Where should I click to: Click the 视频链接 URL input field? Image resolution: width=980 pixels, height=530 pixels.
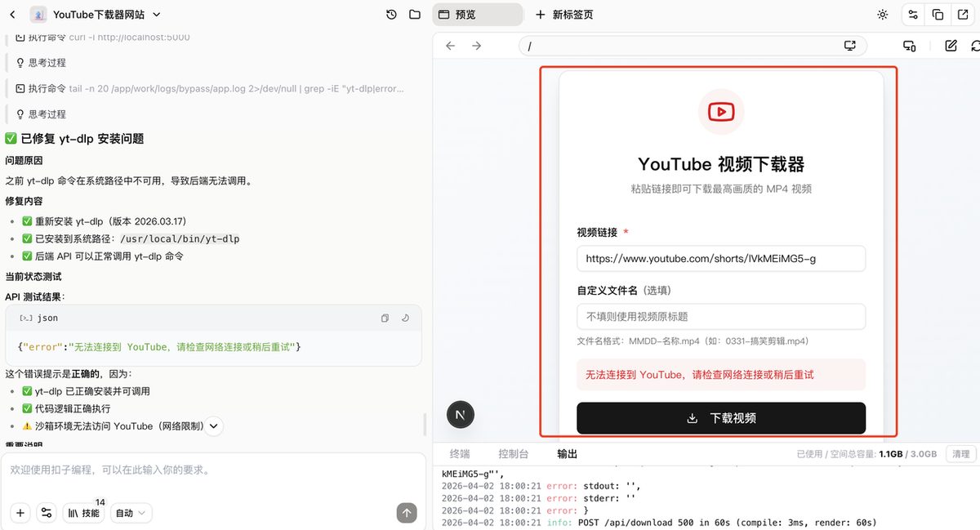(x=721, y=259)
